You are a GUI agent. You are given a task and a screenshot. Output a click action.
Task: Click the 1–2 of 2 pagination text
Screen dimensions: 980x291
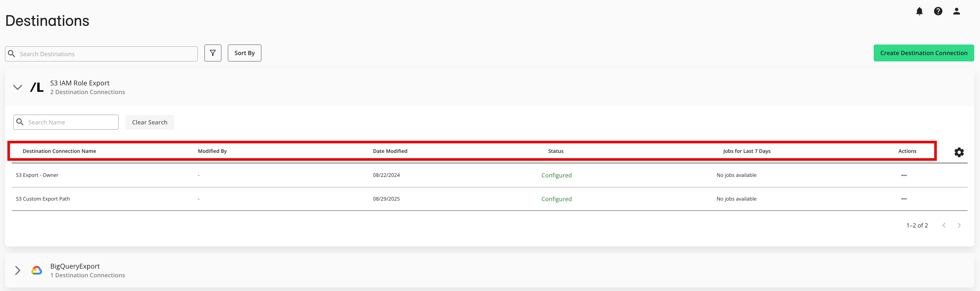point(917,225)
